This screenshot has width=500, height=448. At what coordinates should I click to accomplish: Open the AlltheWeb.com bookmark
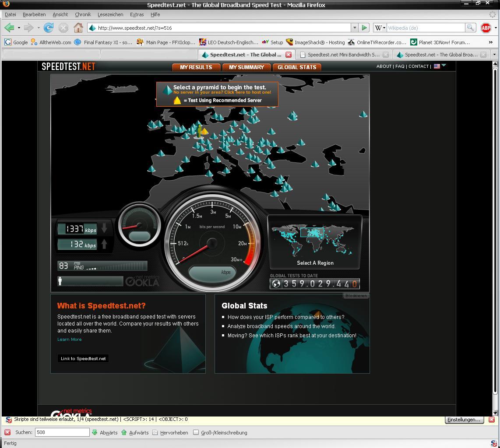(x=51, y=42)
